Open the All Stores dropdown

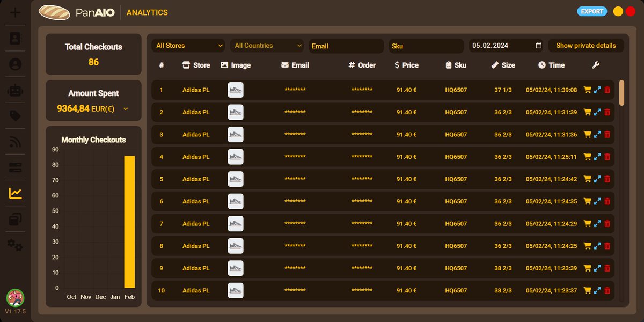tap(188, 46)
